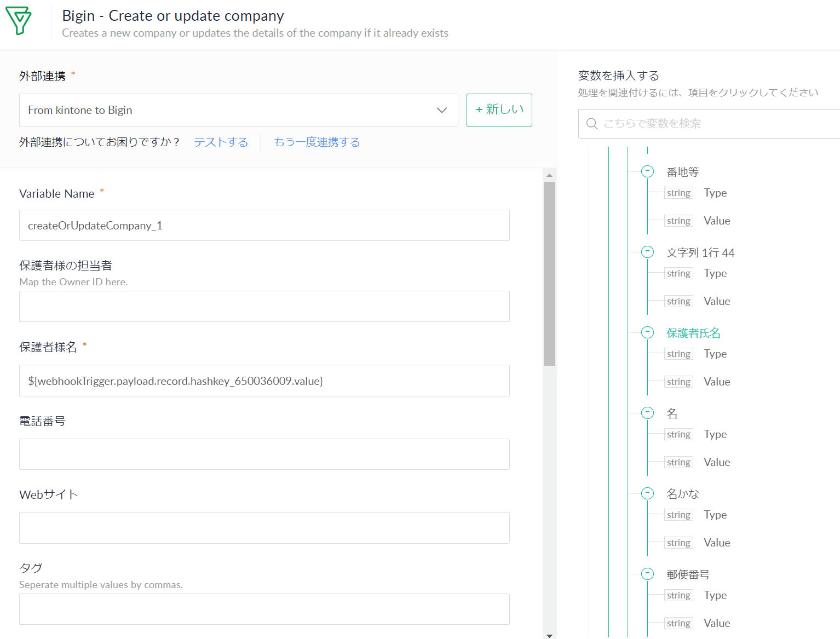Screen dimensions: 840x639
Task: Select Value under 保護者氏名
Action: [x=716, y=382]
